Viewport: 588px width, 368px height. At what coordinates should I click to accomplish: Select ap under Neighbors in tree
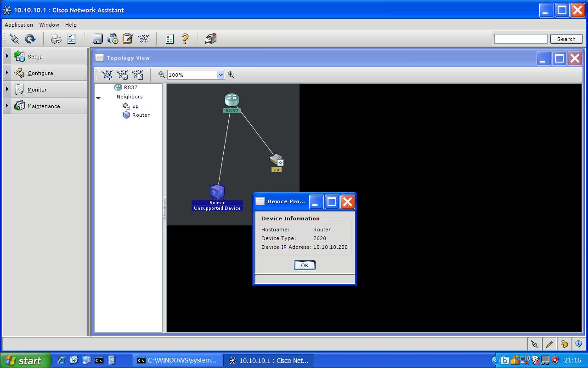(136, 106)
